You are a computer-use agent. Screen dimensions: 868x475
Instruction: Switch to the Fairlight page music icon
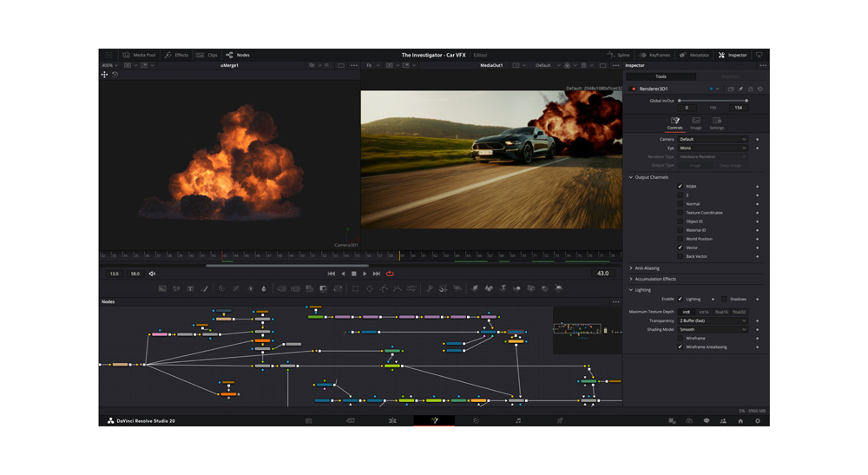click(518, 420)
